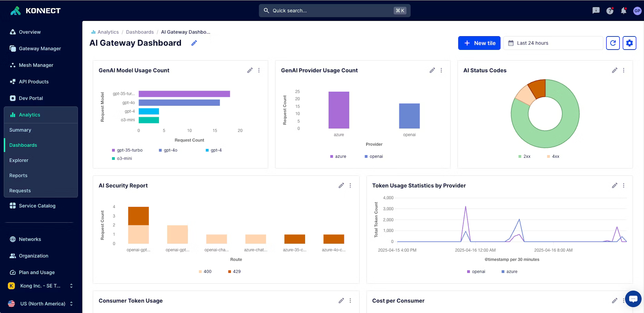The image size is (644, 313).
Task: Open the Last 24 hours time range dropdown
Action: tap(553, 43)
